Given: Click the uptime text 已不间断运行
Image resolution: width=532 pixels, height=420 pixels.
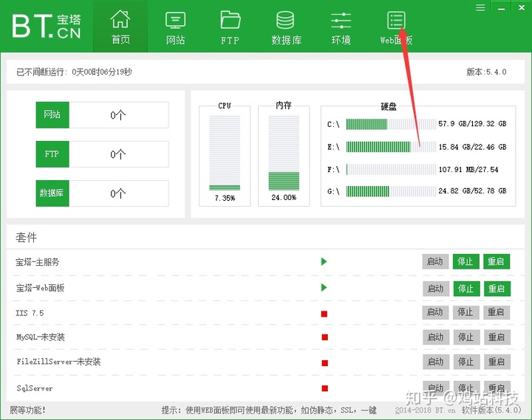Looking at the screenshot, I should [x=75, y=72].
